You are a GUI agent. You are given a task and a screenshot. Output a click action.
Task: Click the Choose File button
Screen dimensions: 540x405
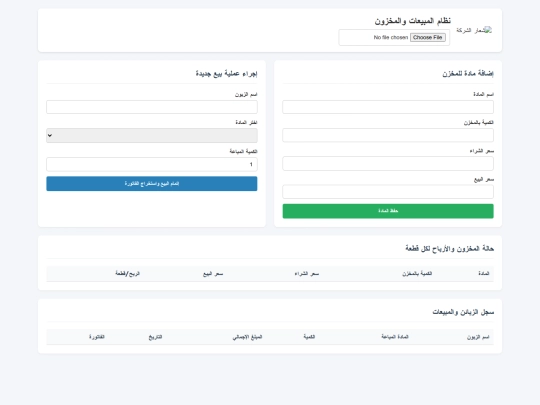click(x=428, y=37)
